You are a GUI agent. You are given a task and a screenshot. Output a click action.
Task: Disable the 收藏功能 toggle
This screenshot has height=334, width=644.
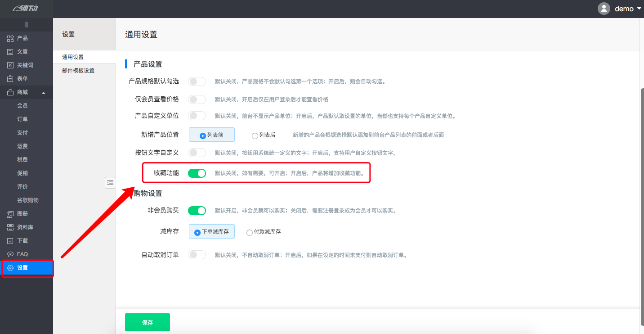(x=197, y=173)
